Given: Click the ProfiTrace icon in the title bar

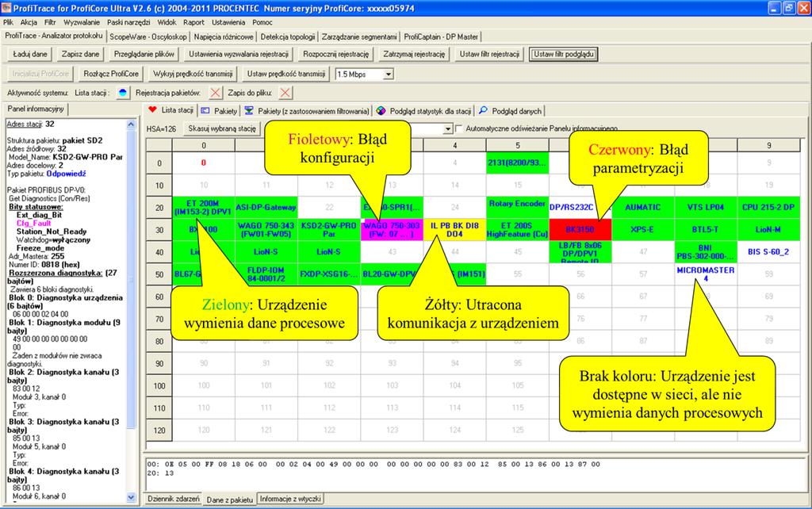Looking at the screenshot, I should pyautogui.click(x=6, y=8).
